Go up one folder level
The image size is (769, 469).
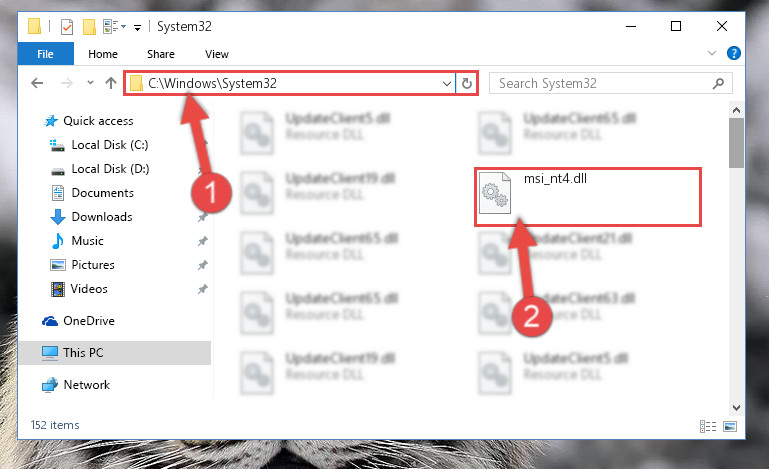coord(111,83)
